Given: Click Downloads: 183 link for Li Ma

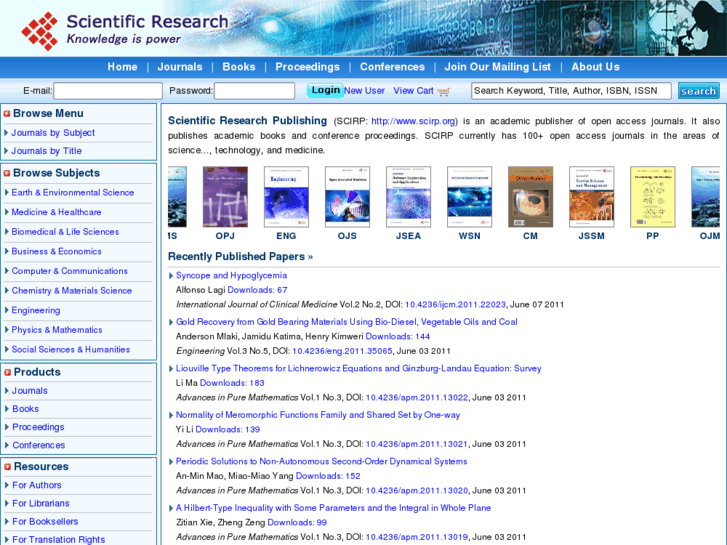Looking at the screenshot, I should coord(232,383).
